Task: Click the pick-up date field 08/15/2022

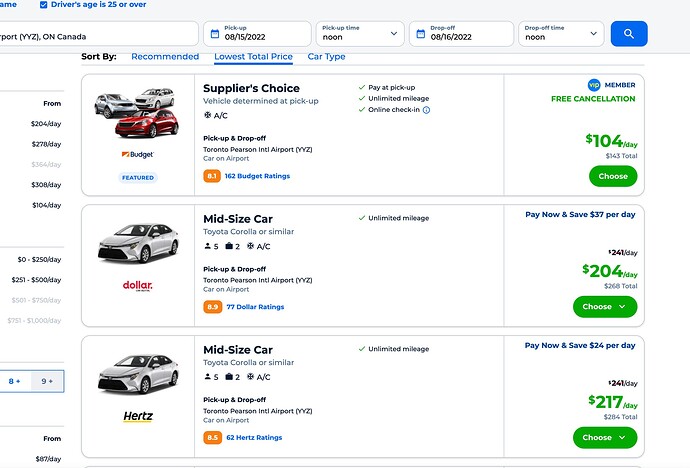Action: tap(257, 34)
